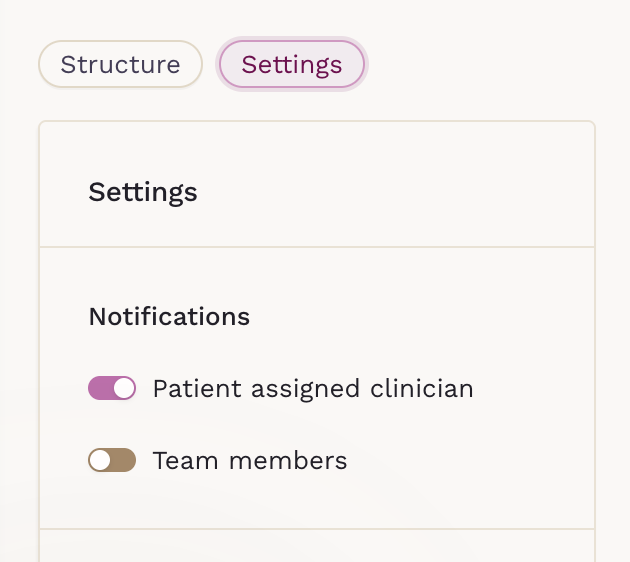Click the white knob on the brown toggle
The image size is (630, 562).
[100, 460]
